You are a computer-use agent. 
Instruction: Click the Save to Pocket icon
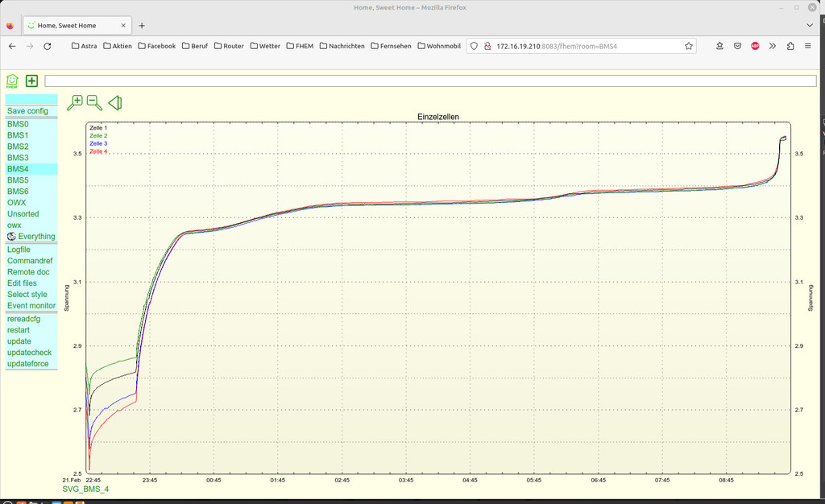click(738, 46)
